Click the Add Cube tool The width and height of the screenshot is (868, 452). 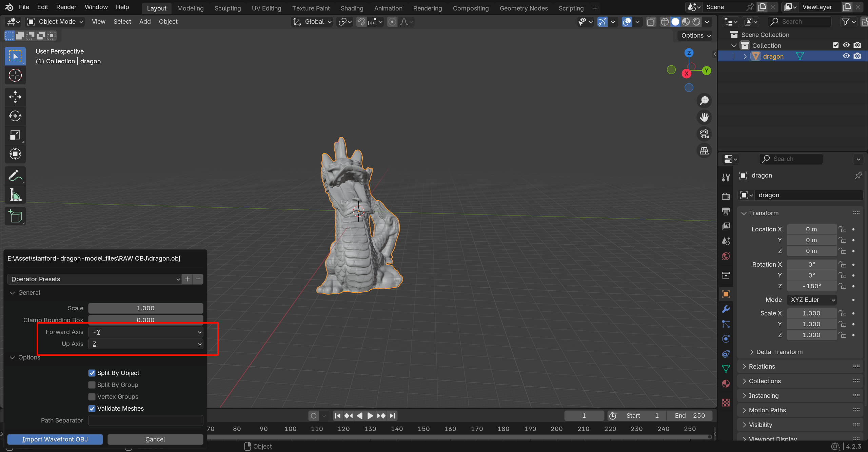tap(15, 216)
